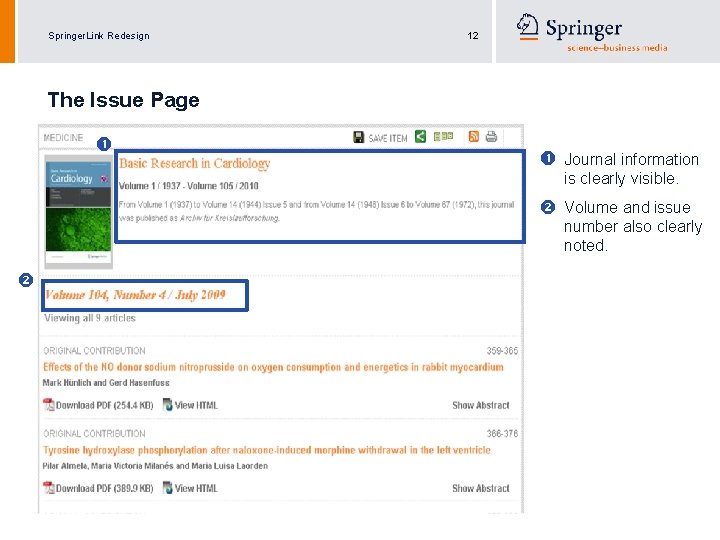Viewport: 720px width, 540px height.
Task: Click the printer icon
Action: [491, 136]
